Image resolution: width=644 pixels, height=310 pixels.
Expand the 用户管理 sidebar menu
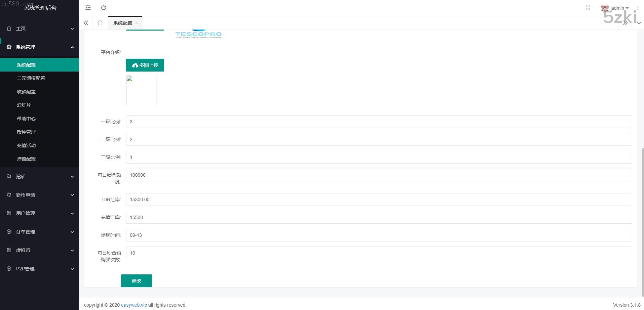[x=39, y=213]
